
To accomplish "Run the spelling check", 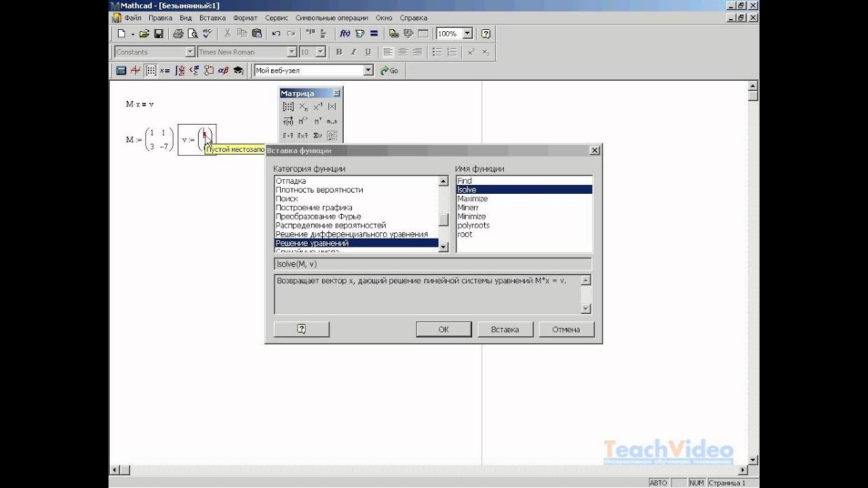I will [x=207, y=33].
